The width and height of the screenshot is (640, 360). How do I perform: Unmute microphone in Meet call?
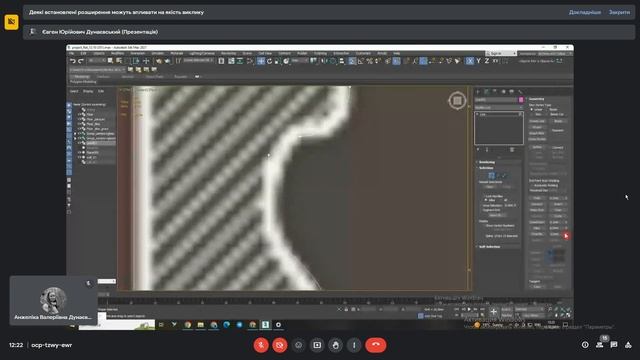tap(261, 345)
